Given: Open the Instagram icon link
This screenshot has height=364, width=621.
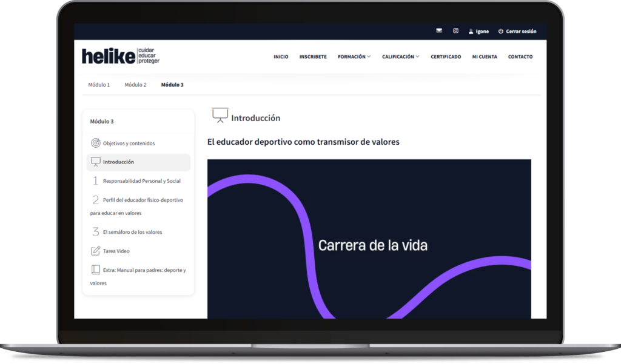Looking at the screenshot, I should coord(455,31).
